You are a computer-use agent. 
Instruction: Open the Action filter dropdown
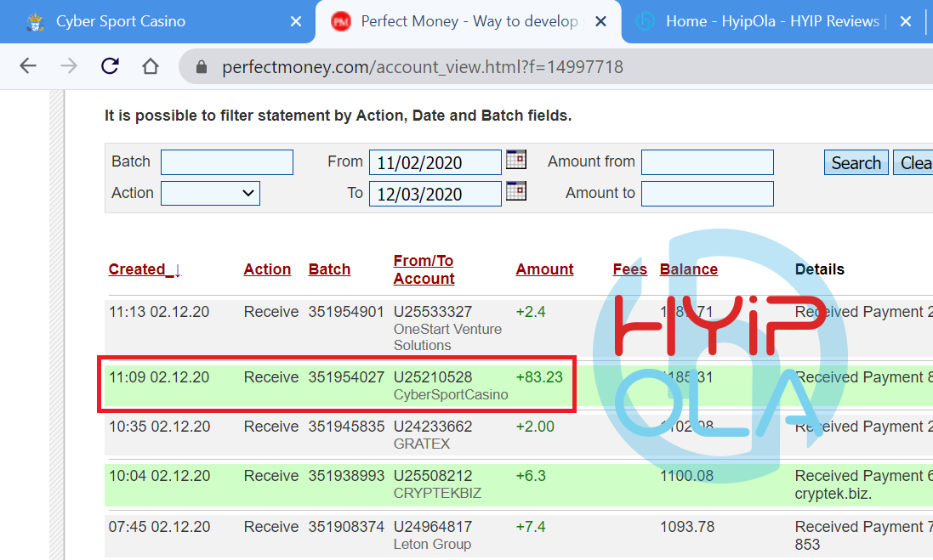pyautogui.click(x=210, y=193)
